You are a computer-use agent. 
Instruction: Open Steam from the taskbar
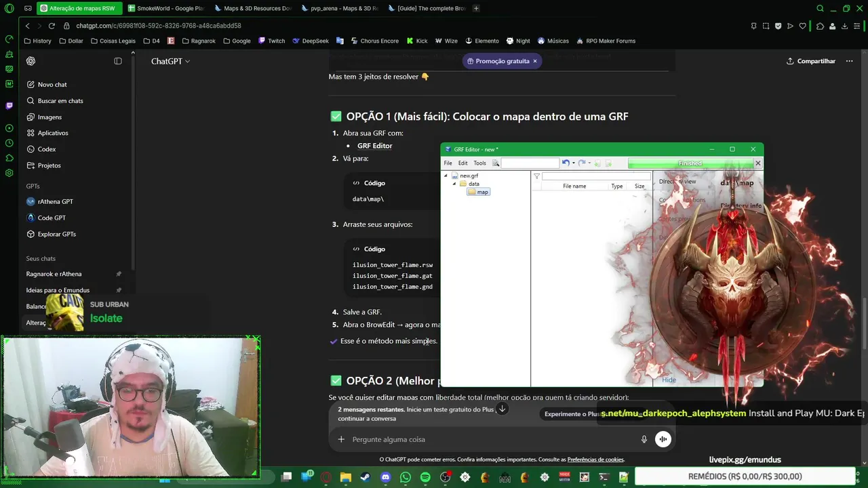pos(366,477)
